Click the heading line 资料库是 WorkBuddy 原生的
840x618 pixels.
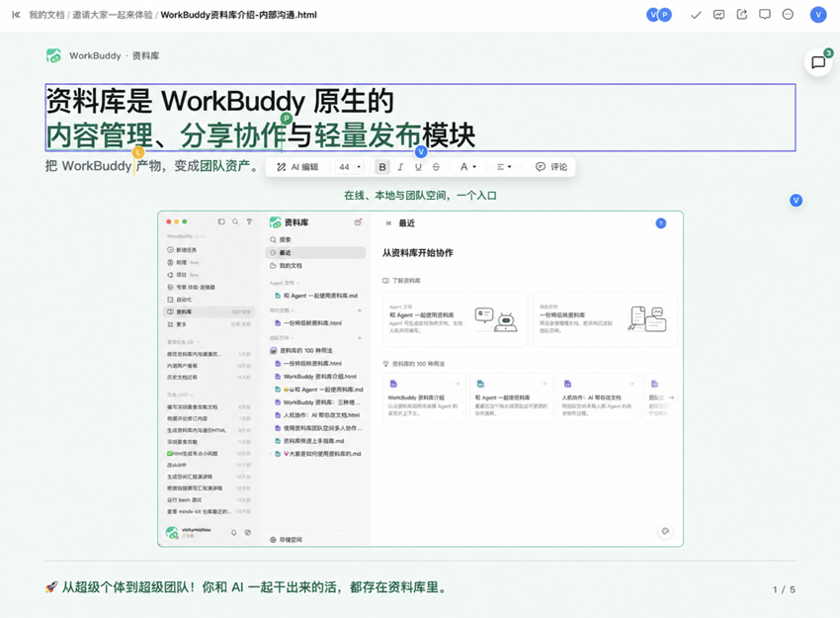click(220, 101)
